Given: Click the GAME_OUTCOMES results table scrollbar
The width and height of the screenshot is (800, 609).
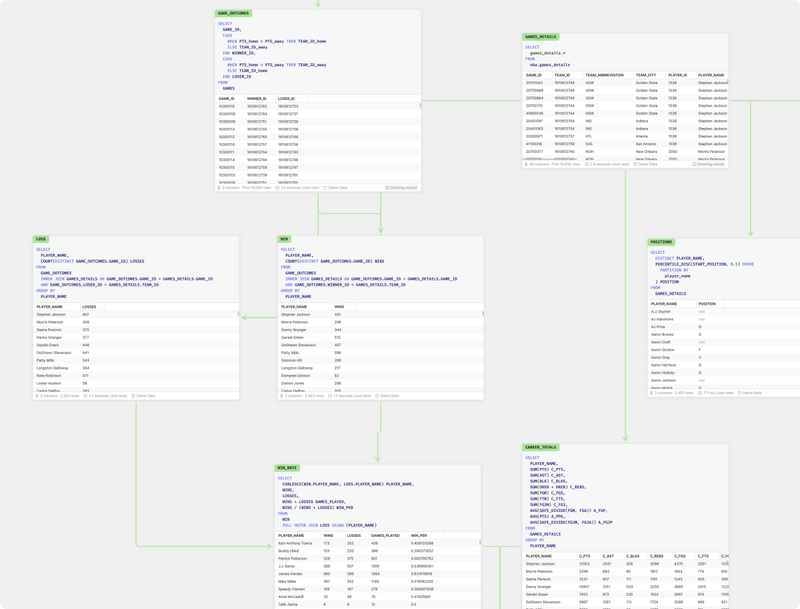Looking at the screenshot, I should tap(420, 104).
